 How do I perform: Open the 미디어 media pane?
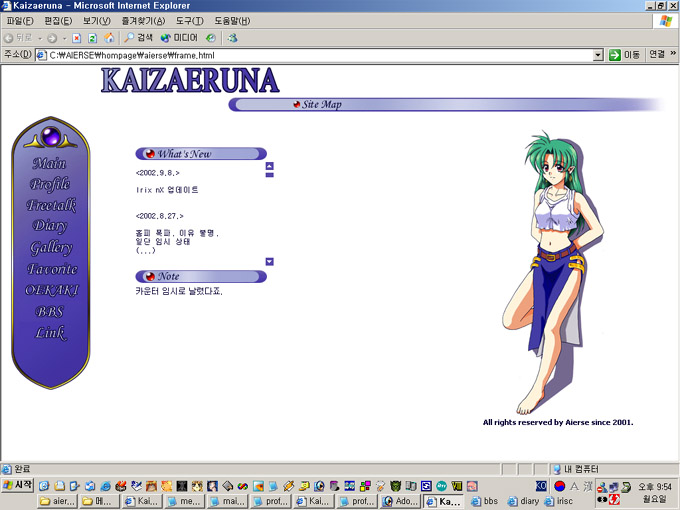pyautogui.click(x=179, y=38)
